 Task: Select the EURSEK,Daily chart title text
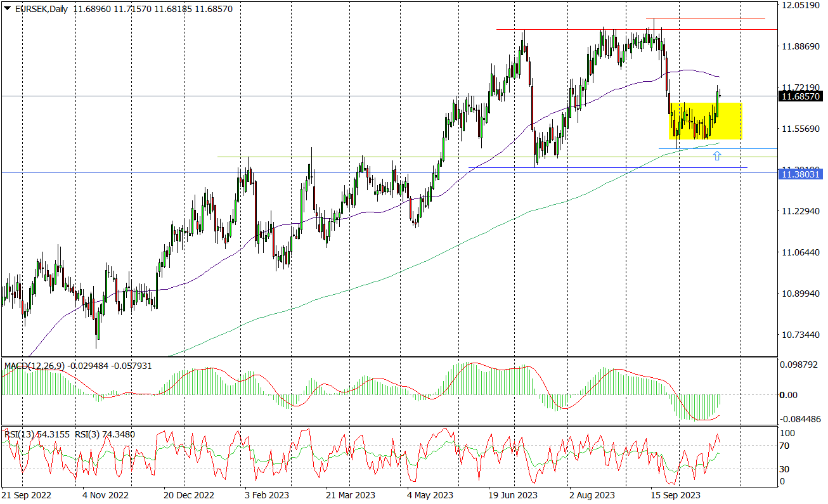(41, 10)
